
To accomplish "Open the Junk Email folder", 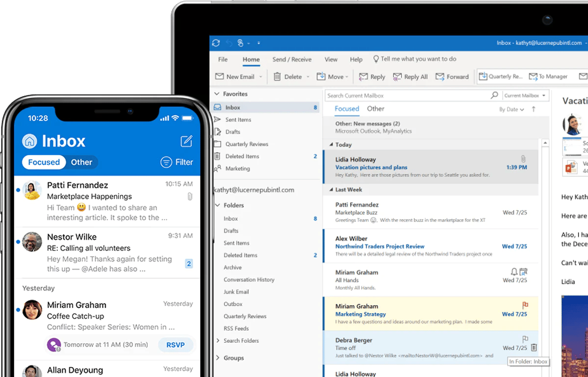I will [236, 292].
